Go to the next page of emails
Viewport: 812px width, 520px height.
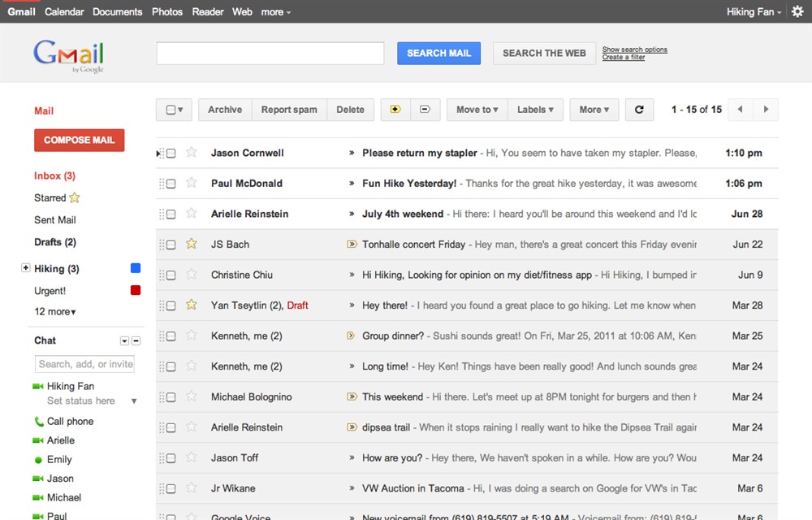(765, 109)
